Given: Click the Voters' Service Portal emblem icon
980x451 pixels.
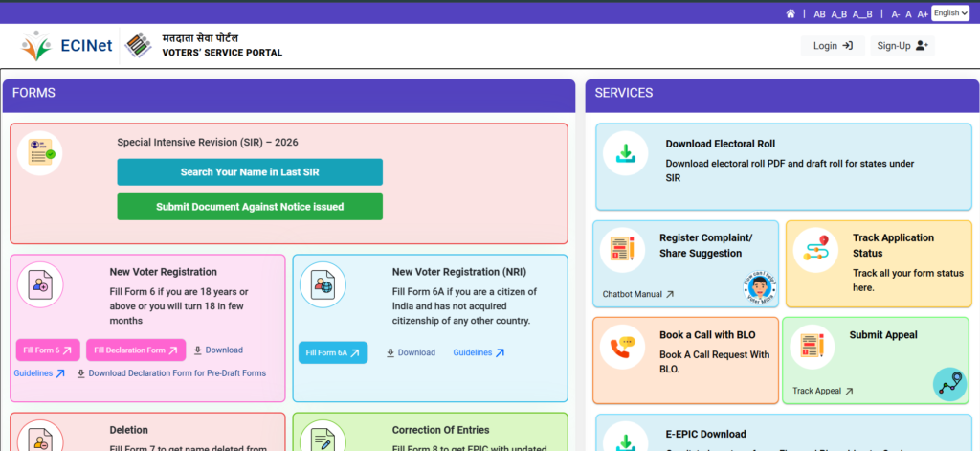Looking at the screenshot, I should (138, 45).
